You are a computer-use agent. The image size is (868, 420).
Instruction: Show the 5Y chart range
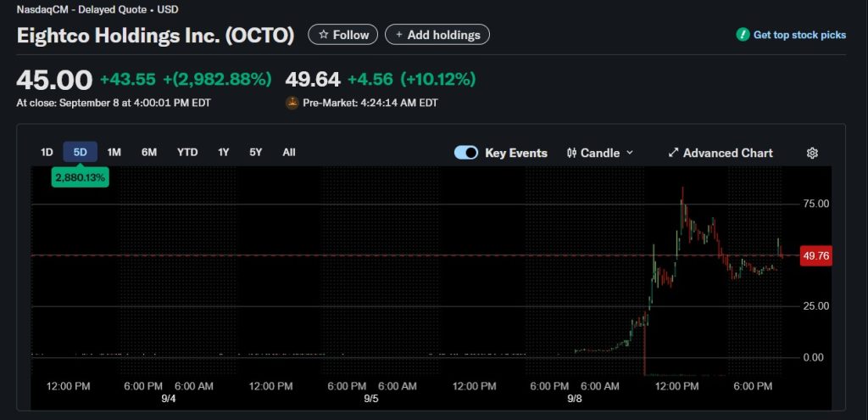(x=255, y=153)
